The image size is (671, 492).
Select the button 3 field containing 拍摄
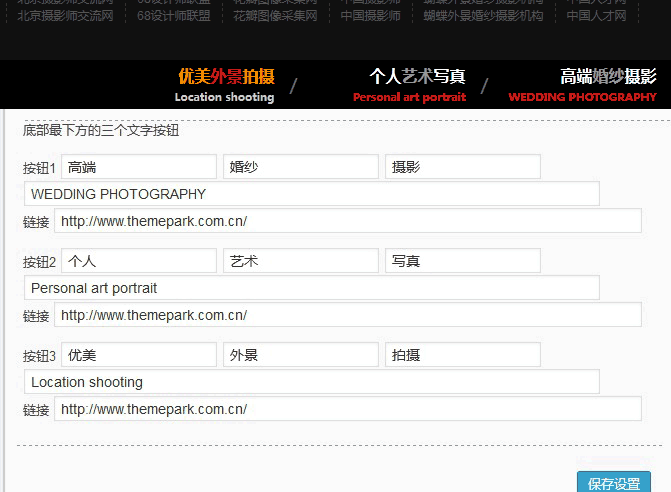[x=462, y=355]
